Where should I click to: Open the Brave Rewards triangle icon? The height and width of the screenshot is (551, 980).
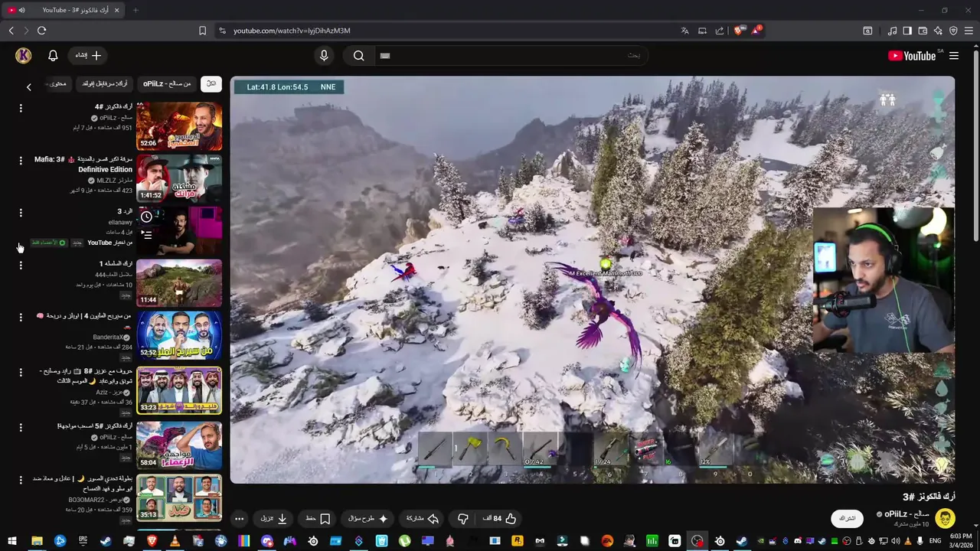tap(756, 31)
